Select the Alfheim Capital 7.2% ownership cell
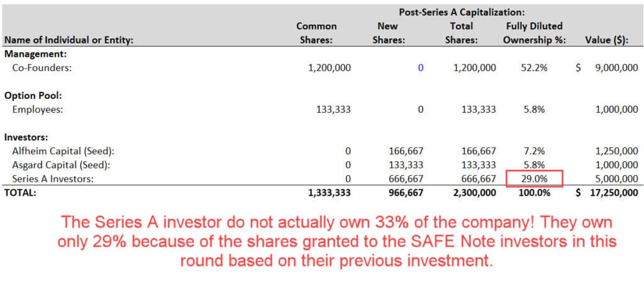 534,151
